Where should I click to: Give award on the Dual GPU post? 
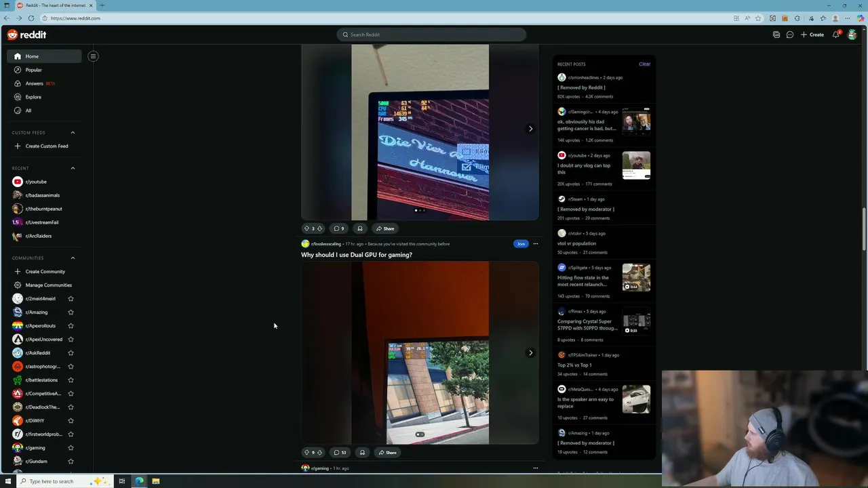coord(362,452)
